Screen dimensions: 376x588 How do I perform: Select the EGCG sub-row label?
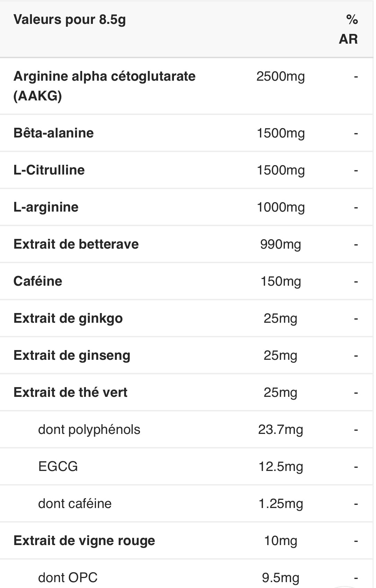(x=58, y=466)
